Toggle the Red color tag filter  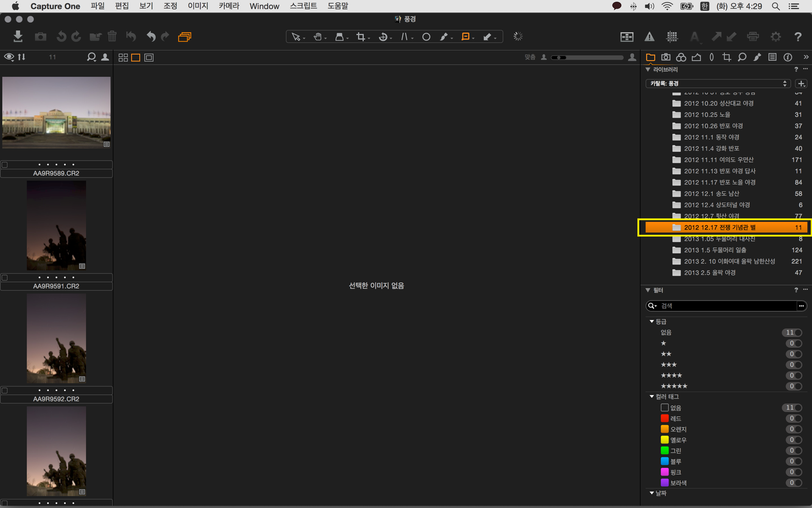[794, 418]
